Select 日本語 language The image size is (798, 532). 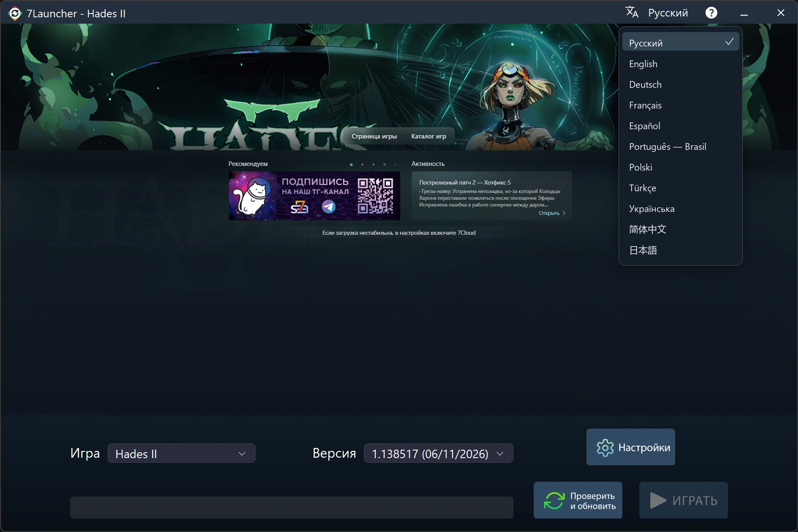[x=681, y=250]
